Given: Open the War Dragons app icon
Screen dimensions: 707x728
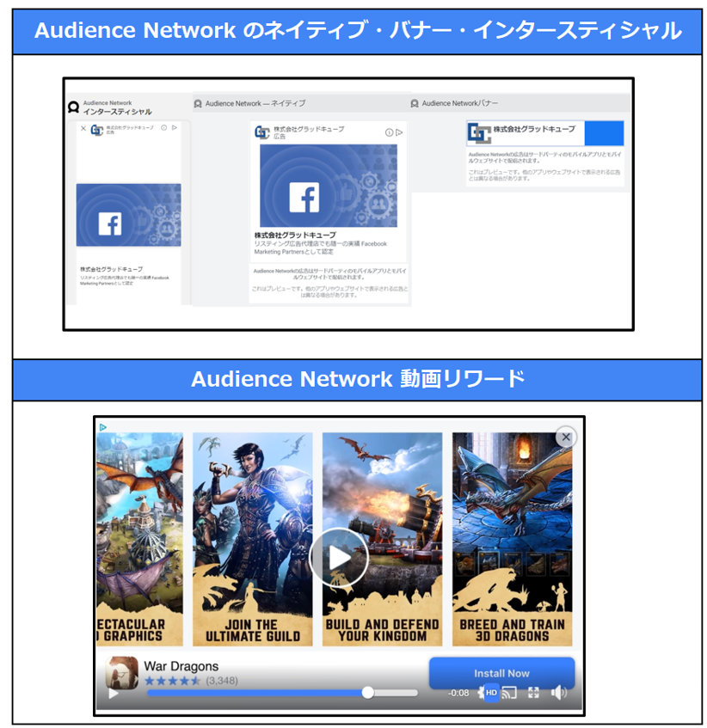Looking at the screenshot, I should coord(122,672).
